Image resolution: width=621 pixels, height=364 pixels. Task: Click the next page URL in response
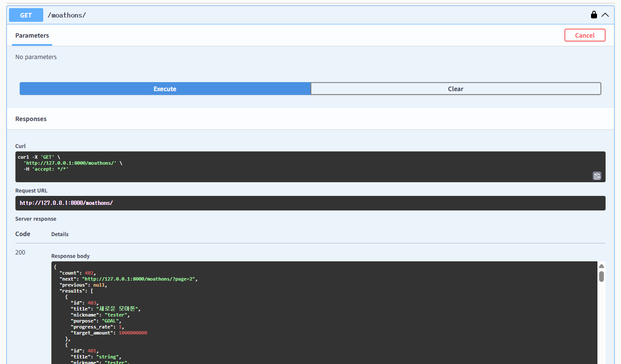[138, 279]
